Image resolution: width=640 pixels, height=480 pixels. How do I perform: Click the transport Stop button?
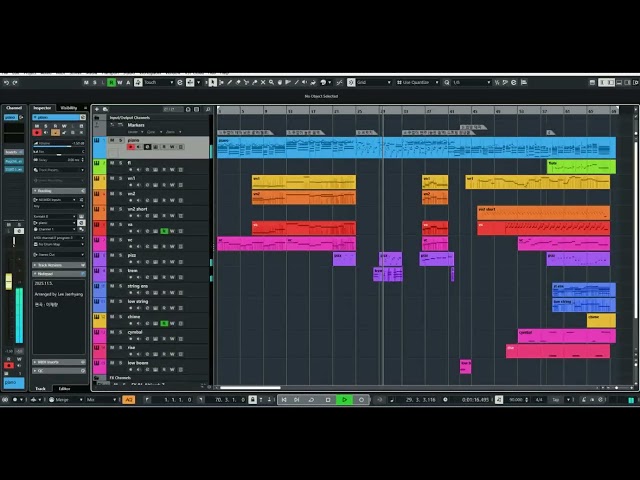328,400
